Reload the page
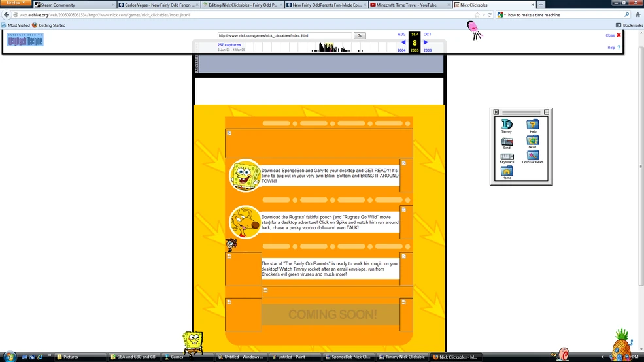This screenshot has height=362, width=644. coord(490,15)
